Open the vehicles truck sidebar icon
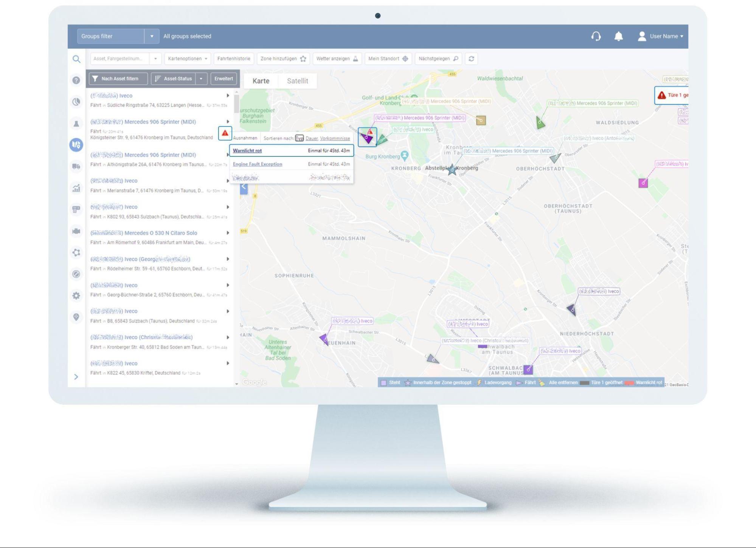 (x=76, y=166)
